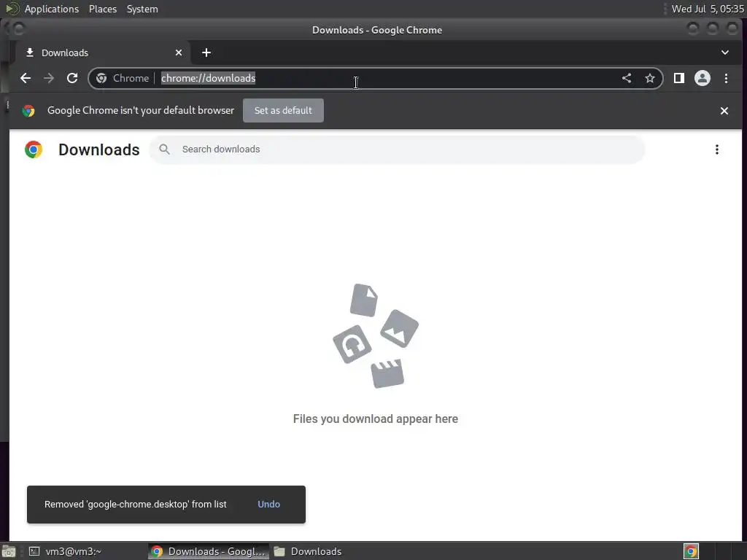Viewport: 747px width, 560px height.
Task: Click 'Files you download appear here' text
Action: (376, 419)
